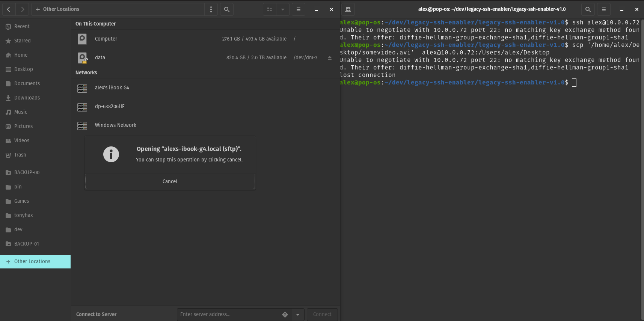Click the /dev/dm-3 path text
Image resolution: width=644 pixels, height=321 pixels.
(x=306, y=58)
